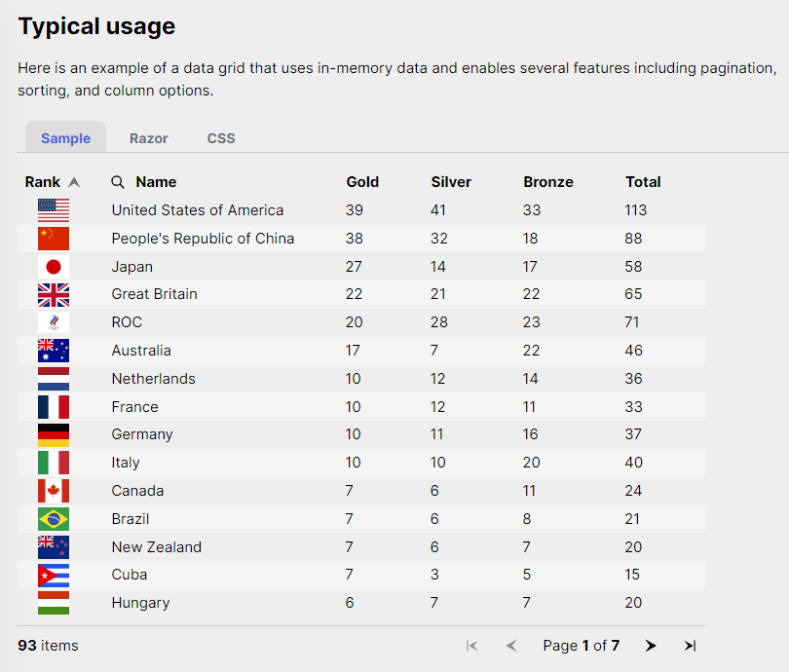This screenshot has width=789, height=672.
Task: Click the France flag icon
Action: point(54,407)
